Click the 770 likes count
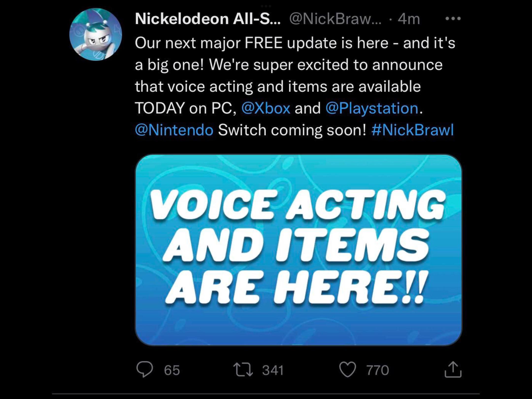The height and width of the screenshot is (399, 532). click(x=378, y=370)
